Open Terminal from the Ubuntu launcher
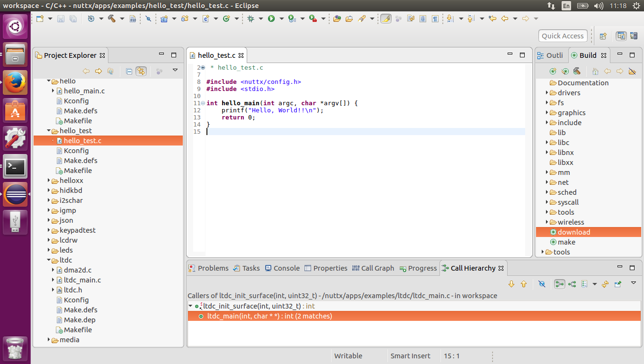644x364 pixels. tap(15, 166)
